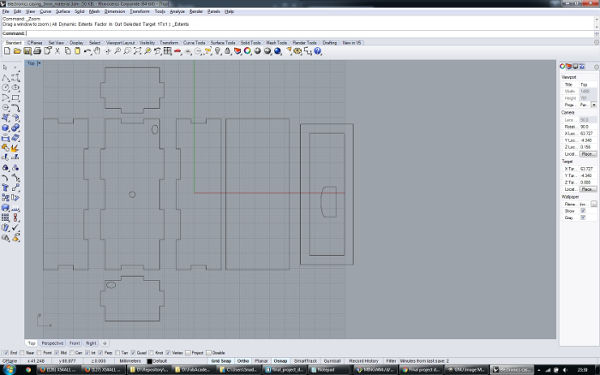Viewport: 600px width, 375px height.
Task: Toggle the Knot osnap checkbox
Action: (x=152, y=352)
